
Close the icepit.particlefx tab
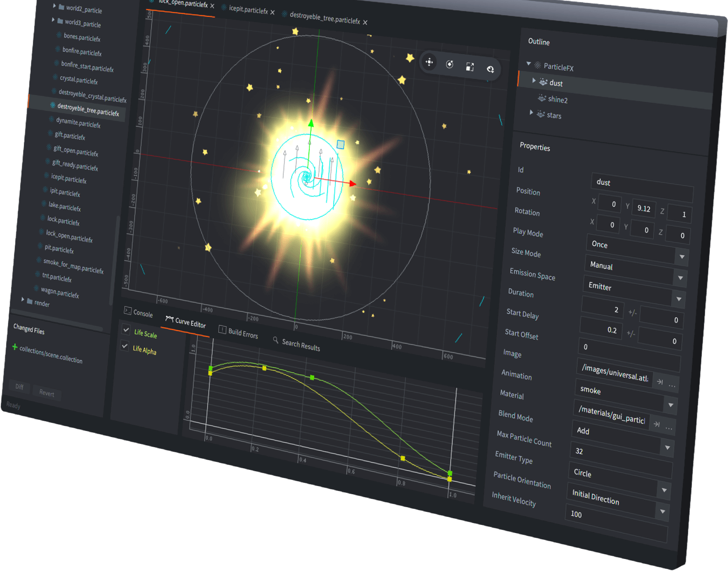pos(272,12)
